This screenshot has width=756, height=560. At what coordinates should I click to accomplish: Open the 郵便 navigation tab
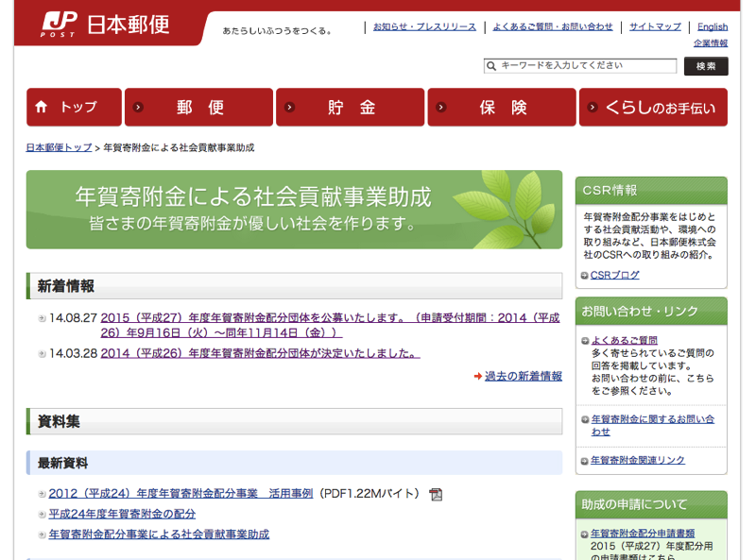(x=199, y=107)
